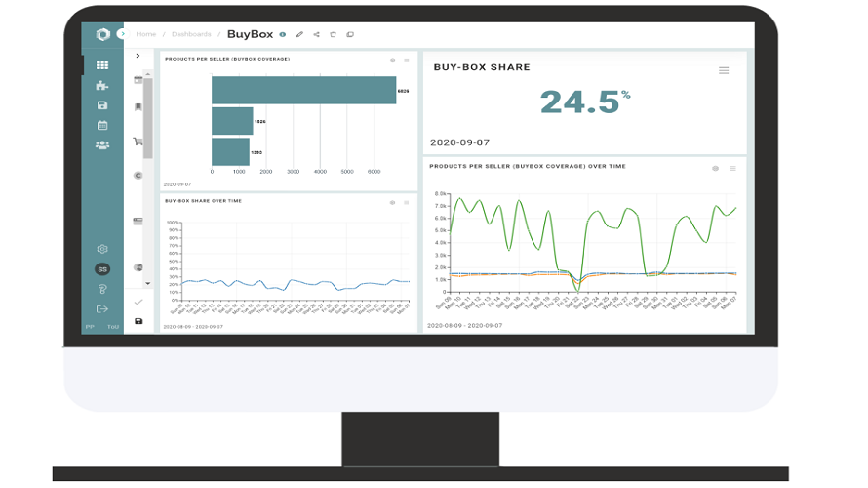
Task: Click the BuyBox dashboard title
Action: [251, 34]
